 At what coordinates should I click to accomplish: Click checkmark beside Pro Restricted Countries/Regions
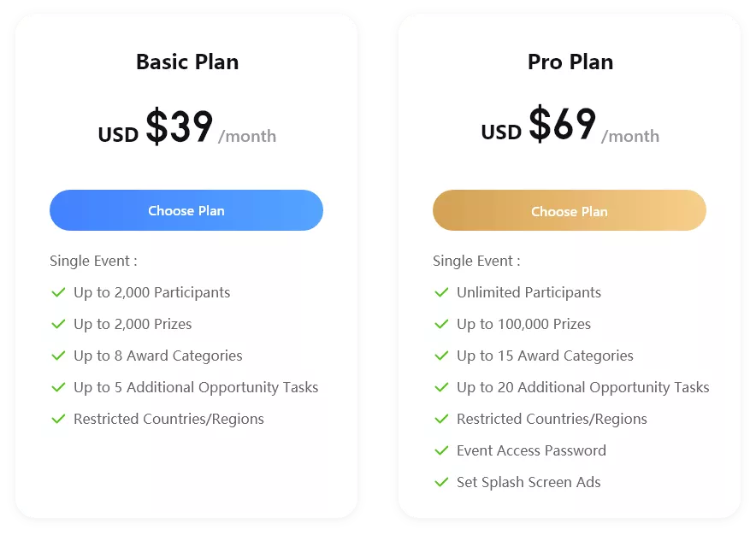click(x=441, y=419)
